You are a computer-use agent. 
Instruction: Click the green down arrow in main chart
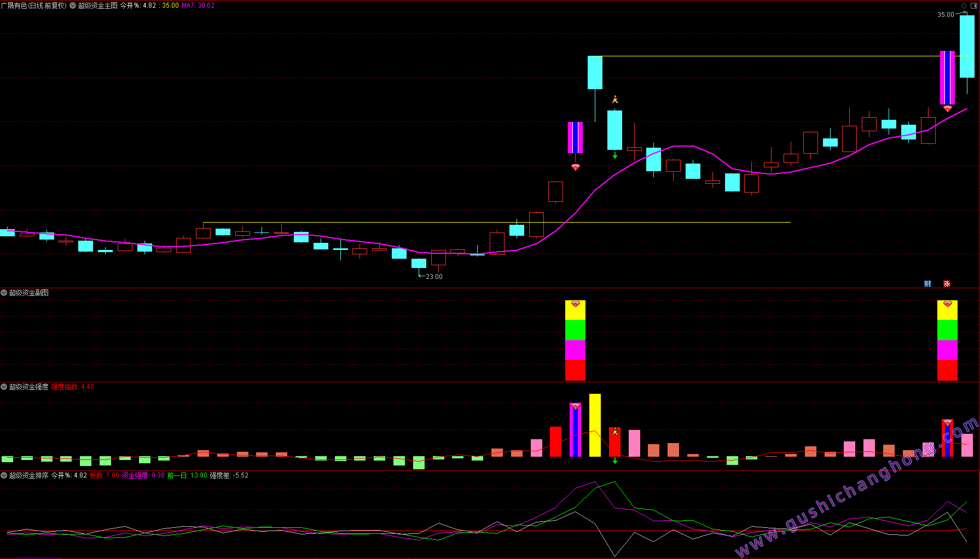615,156
